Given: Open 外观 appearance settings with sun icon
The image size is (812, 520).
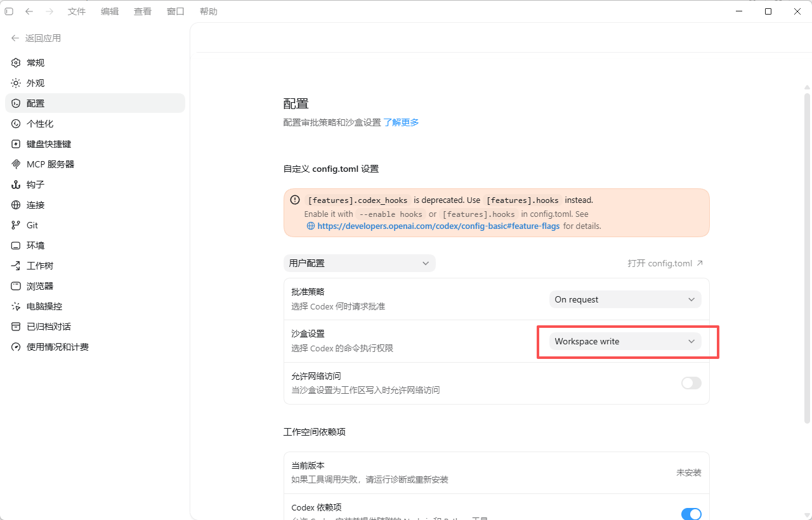Looking at the screenshot, I should tap(95, 83).
